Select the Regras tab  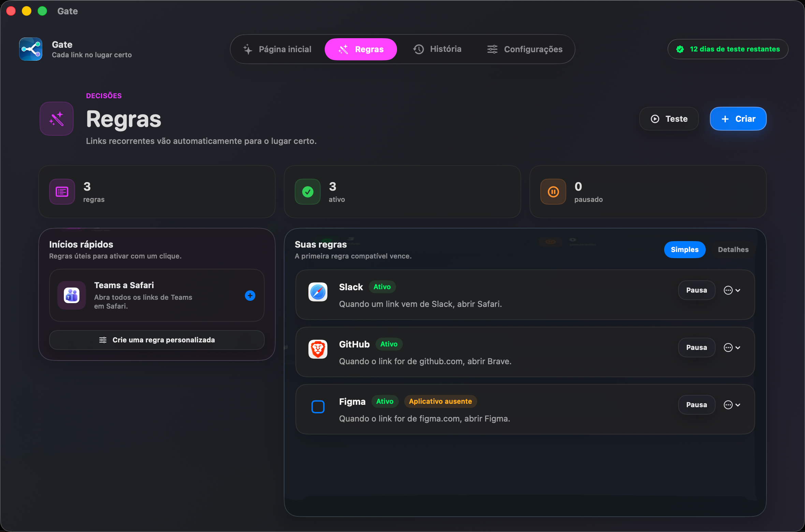(x=361, y=49)
